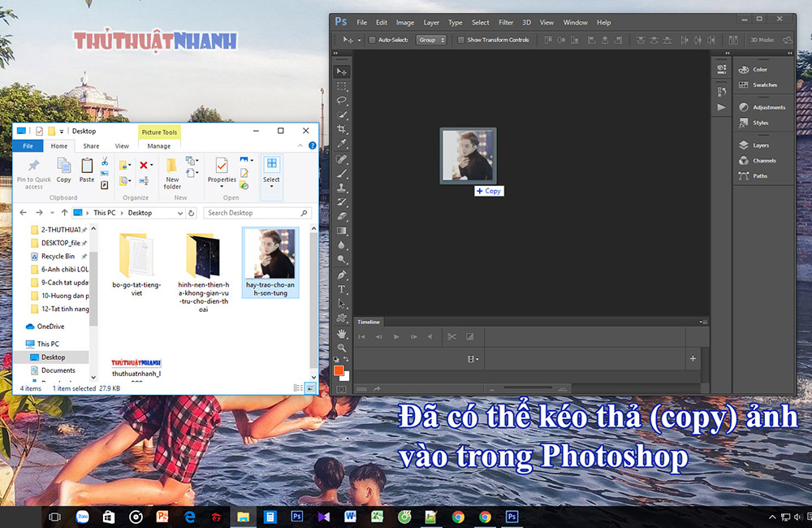
Task: Expand the Properties dropdown arrow
Action: pos(222,186)
